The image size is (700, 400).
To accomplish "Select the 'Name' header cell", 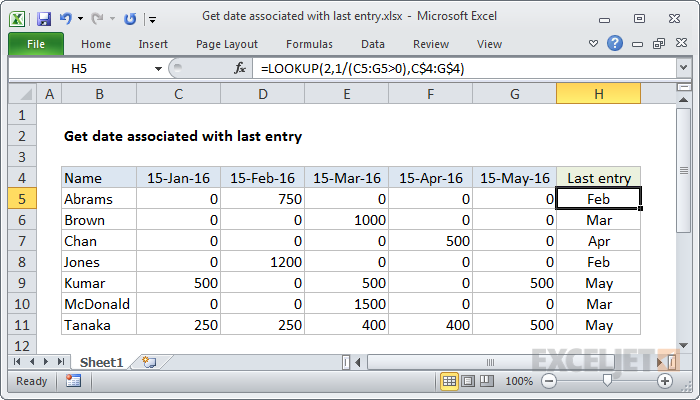I will click(99, 178).
